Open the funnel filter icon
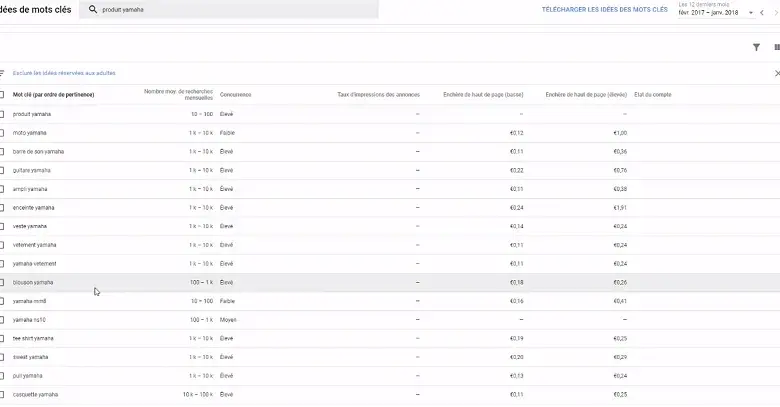The width and height of the screenshot is (780, 407). [x=756, y=47]
